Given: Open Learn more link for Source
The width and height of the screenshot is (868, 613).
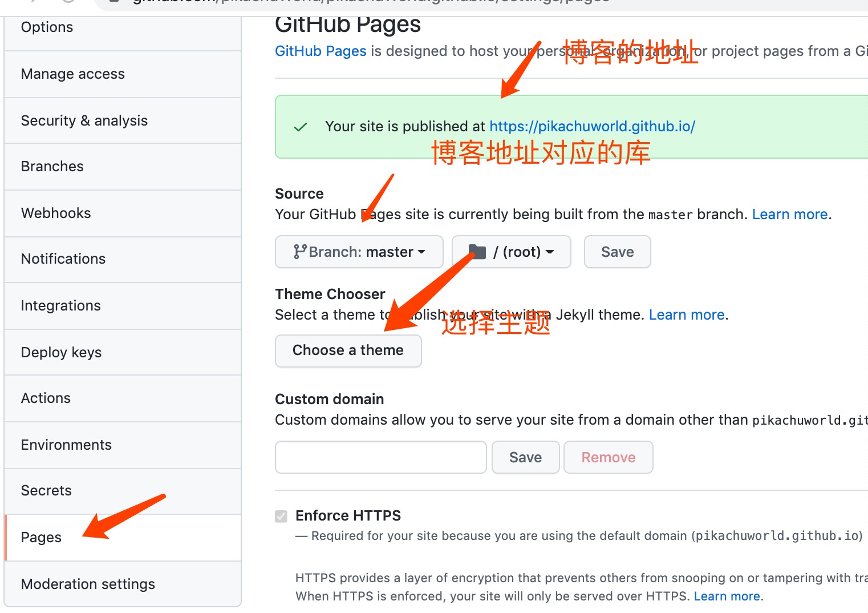Looking at the screenshot, I should (790, 215).
